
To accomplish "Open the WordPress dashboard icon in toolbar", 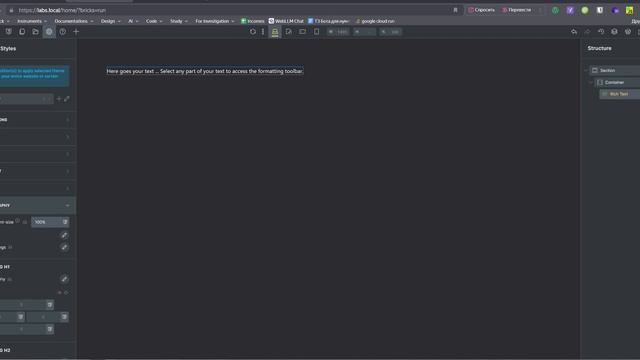I will pyautogui.click(x=628, y=31).
